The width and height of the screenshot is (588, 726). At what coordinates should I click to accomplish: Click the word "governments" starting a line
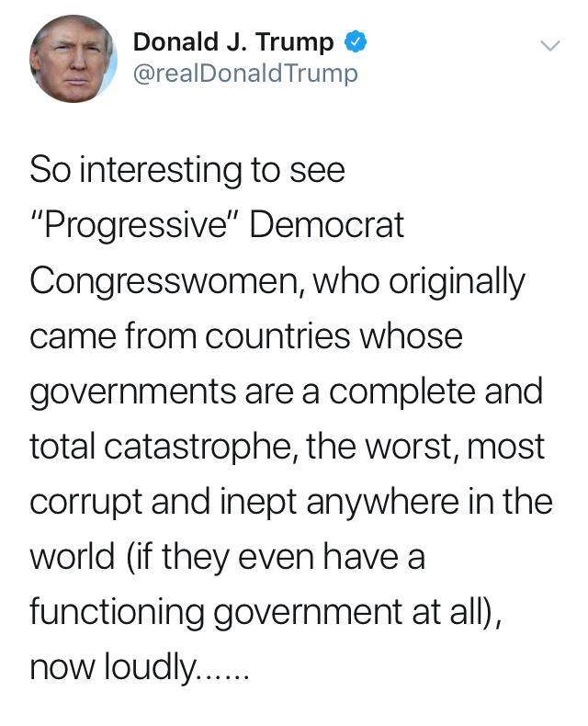click(x=133, y=392)
